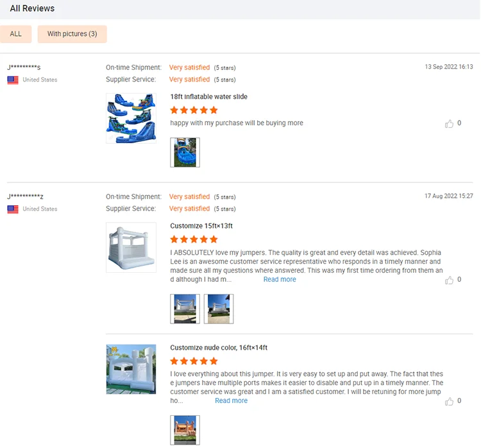Screen dimensions: 481x448
Task: Click product title Customize nude color, 16ft×14ft
Action: pyautogui.click(x=219, y=348)
